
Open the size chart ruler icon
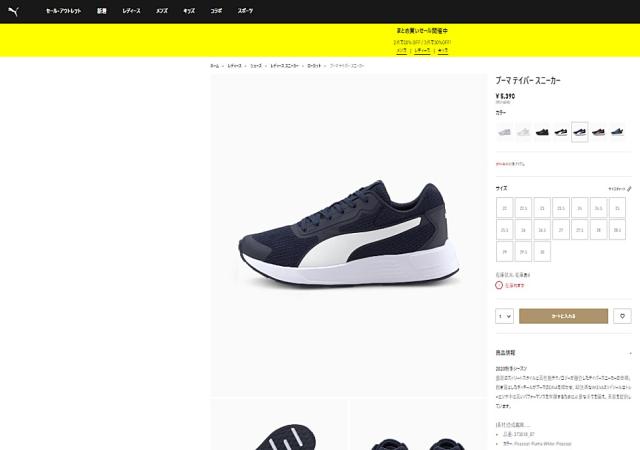pos(629,189)
